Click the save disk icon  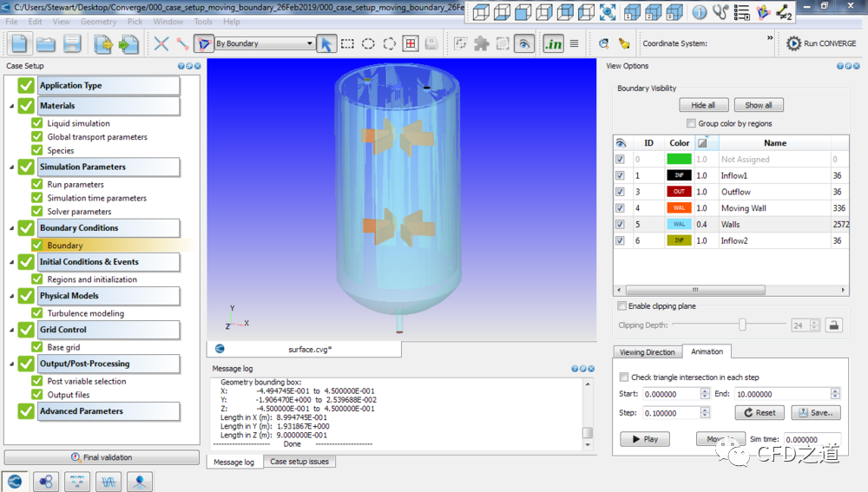click(72, 43)
